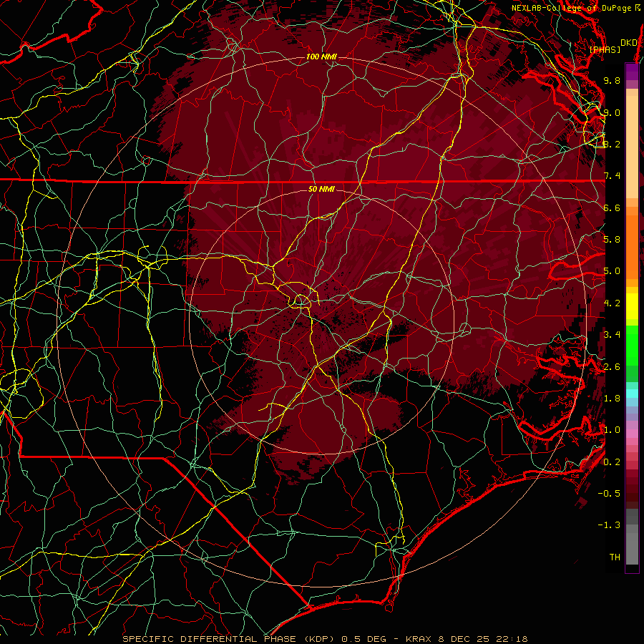Pick the yellow segment beside 4.2

pyautogui.click(x=632, y=306)
